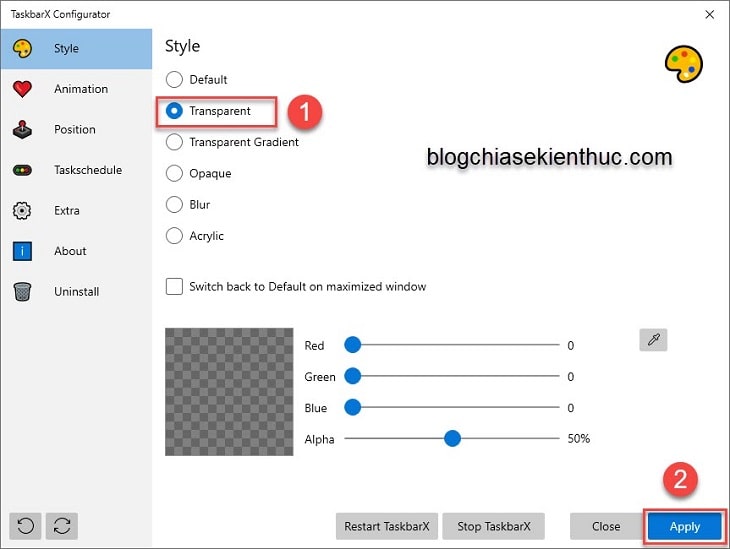The image size is (730, 549).
Task: Click the red heart Animation icon
Action: click(22, 89)
